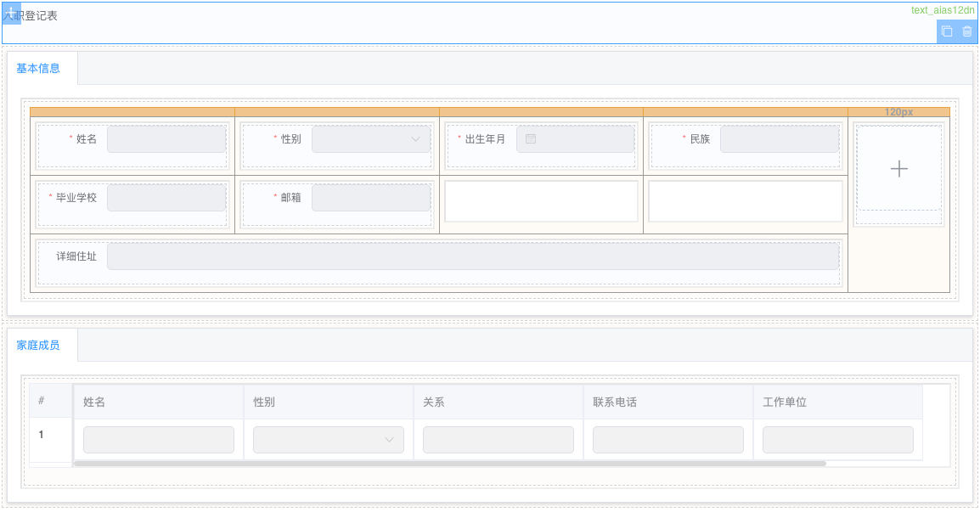Click the 姓名 input field
980x529 pixels.
[166, 138]
